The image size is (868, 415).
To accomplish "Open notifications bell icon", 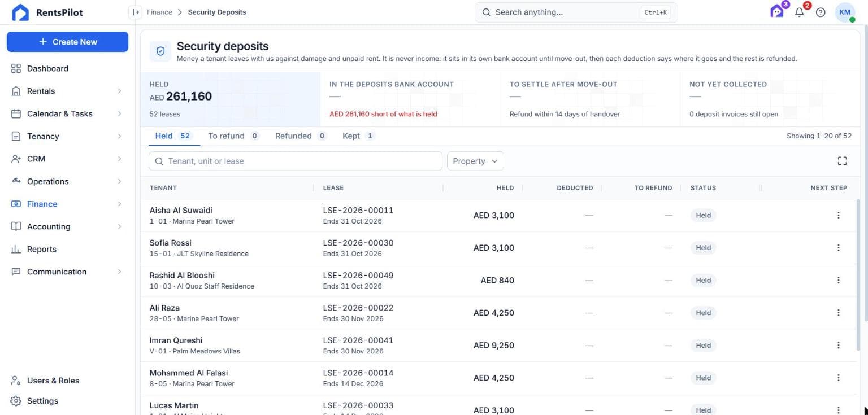I will click(799, 12).
